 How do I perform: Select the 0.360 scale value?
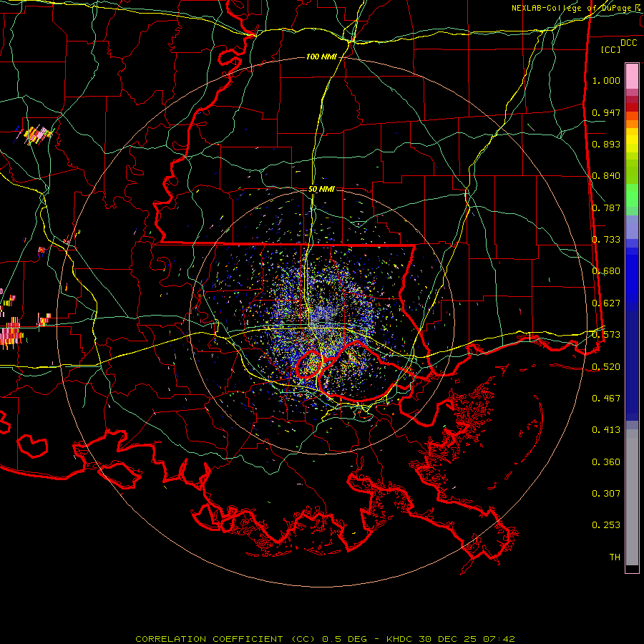tap(606, 462)
